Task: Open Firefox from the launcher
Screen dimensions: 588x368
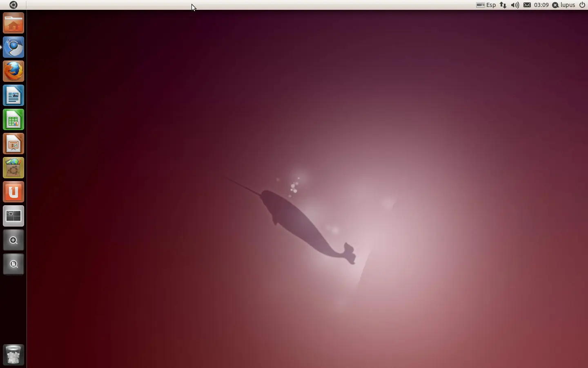Action: click(13, 71)
